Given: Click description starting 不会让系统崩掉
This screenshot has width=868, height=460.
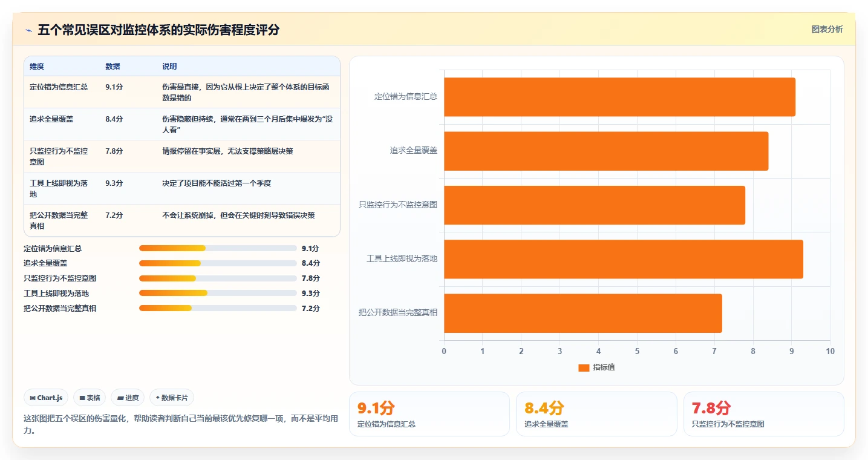Looking at the screenshot, I should (238, 215).
